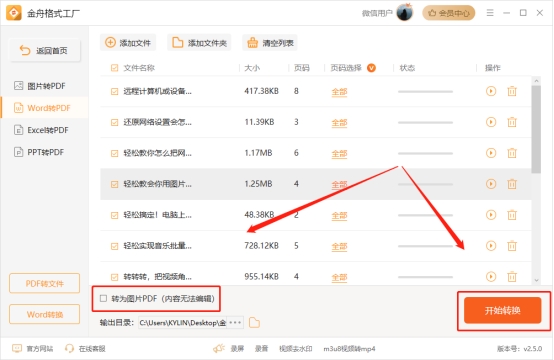Open 会员中心 member center

tap(449, 13)
